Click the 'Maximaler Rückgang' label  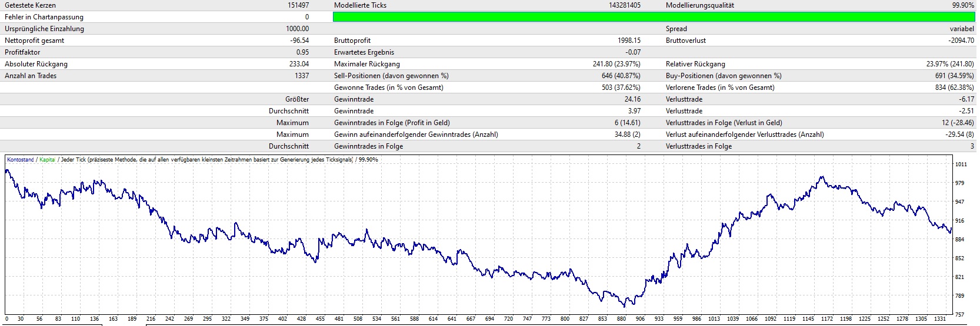click(367, 64)
